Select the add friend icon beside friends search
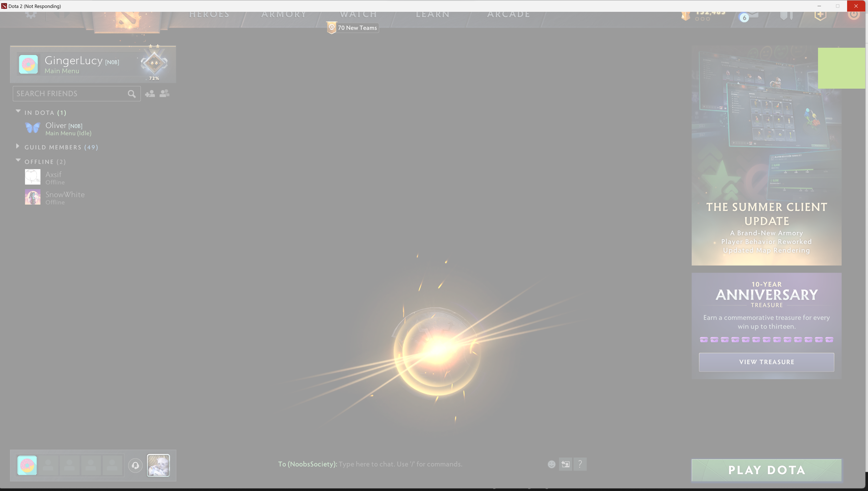868x491 pixels. click(150, 93)
